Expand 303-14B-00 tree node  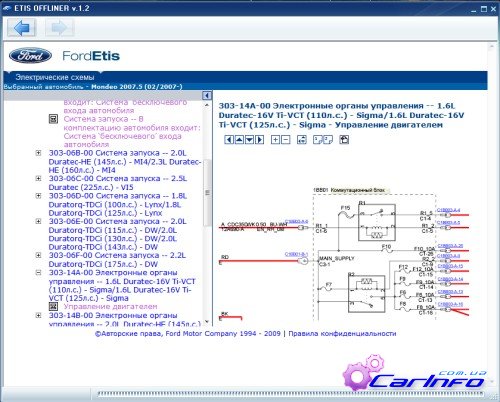coord(38,315)
